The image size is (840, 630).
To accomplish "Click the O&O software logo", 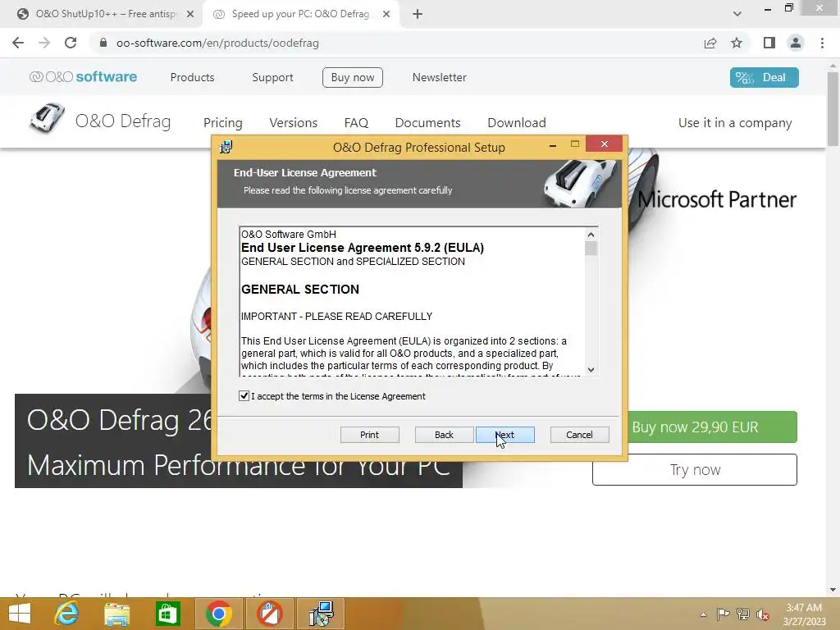I will pos(83,77).
